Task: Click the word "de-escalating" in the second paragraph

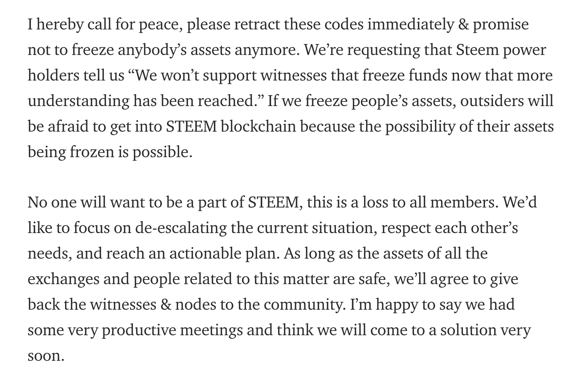Action: click(181, 228)
